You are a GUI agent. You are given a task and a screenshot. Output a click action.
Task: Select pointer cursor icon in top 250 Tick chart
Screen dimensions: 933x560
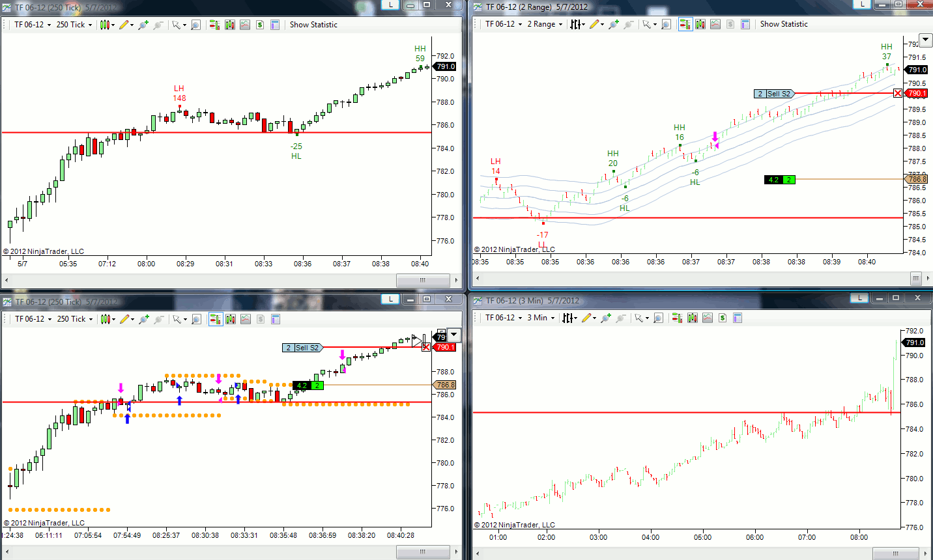[176, 25]
